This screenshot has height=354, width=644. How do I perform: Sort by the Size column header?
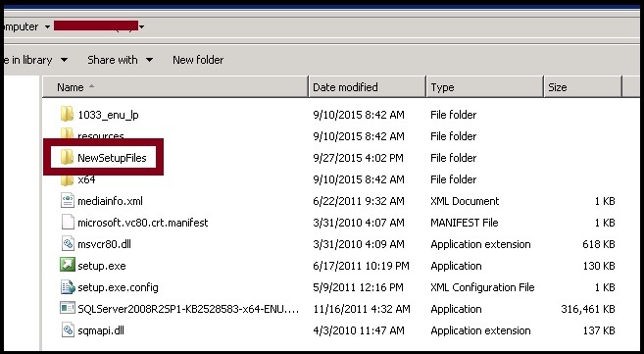pos(583,87)
